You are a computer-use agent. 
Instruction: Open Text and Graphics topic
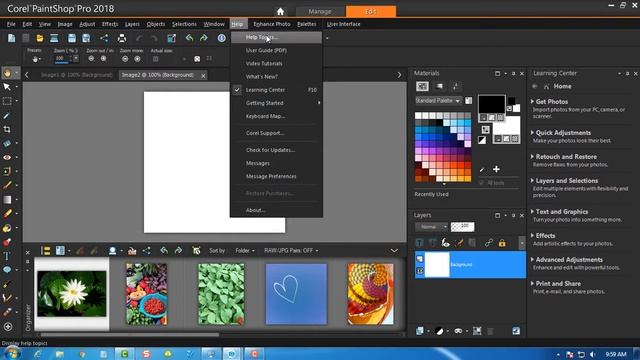click(x=562, y=211)
